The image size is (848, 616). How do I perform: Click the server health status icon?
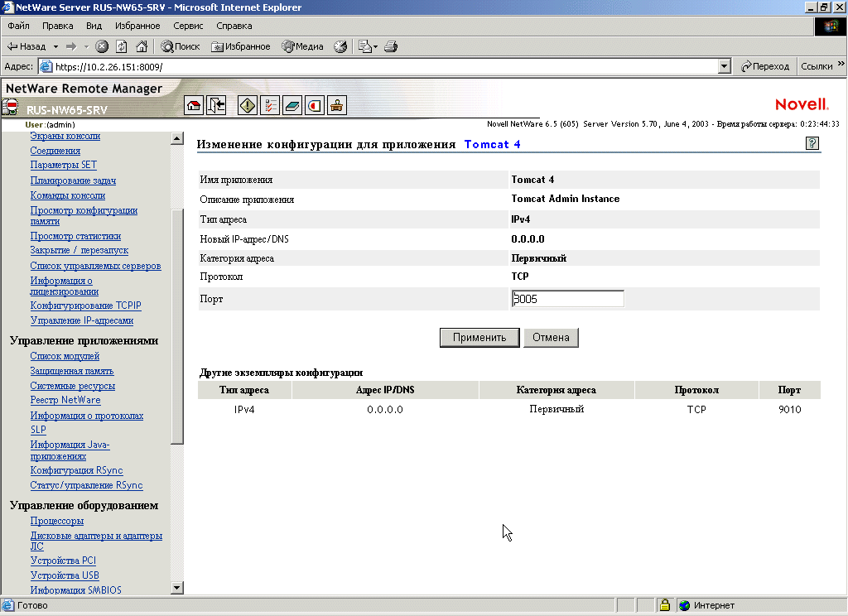click(10, 107)
